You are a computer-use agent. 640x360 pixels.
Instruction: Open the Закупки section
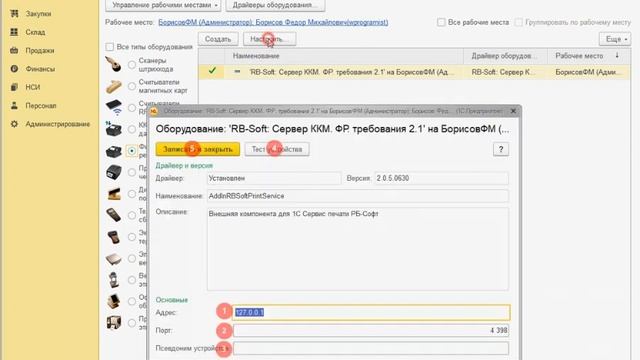[38, 13]
